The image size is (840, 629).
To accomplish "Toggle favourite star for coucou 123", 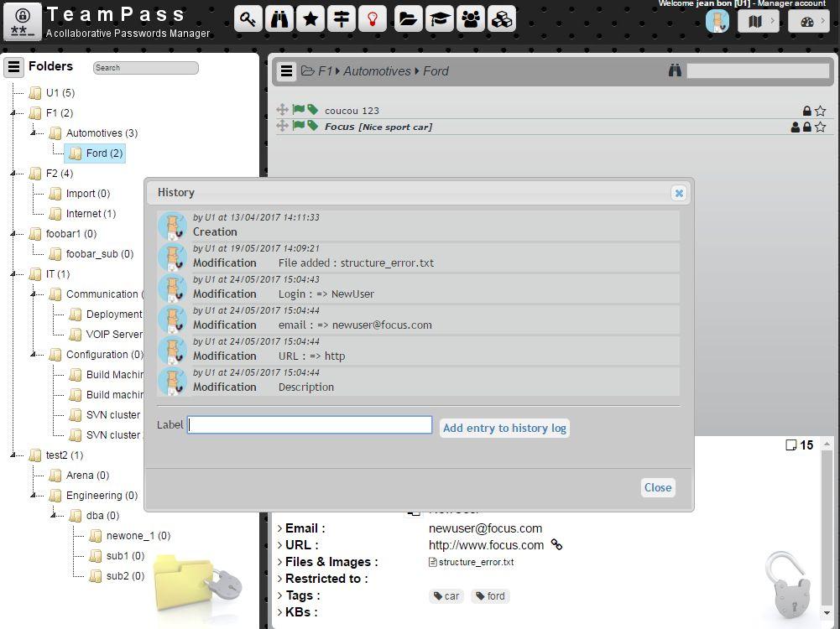I will click(820, 111).
